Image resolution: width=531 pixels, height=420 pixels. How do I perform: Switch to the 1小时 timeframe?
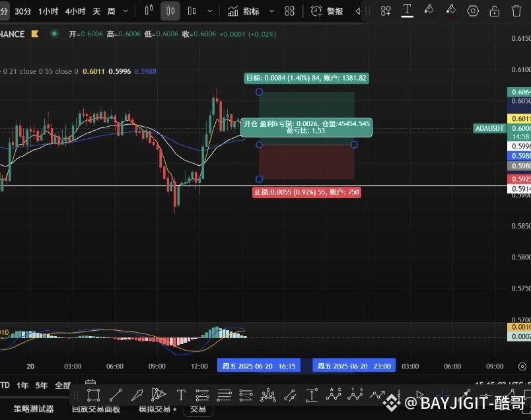coord(48,11)
